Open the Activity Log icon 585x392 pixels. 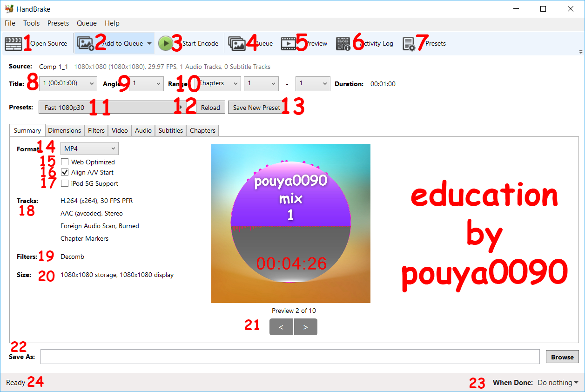[x=343, y=44]
